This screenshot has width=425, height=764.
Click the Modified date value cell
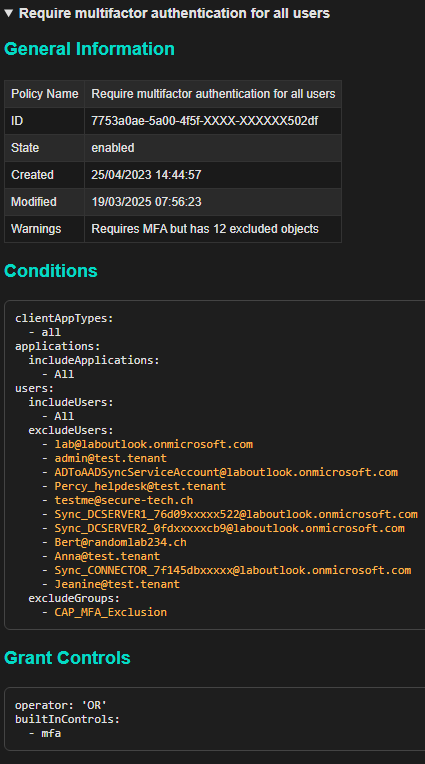[213, 202]
